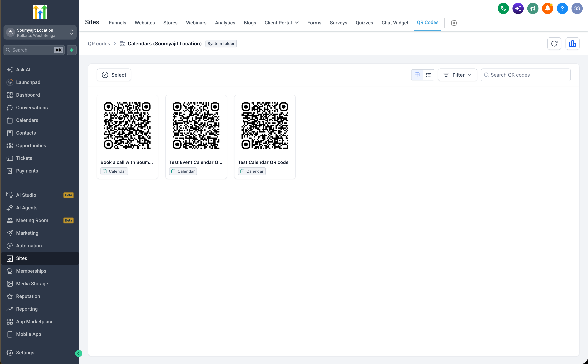Go back to QR codes breadcrumb
588x364 pixels.
[99, 44]
